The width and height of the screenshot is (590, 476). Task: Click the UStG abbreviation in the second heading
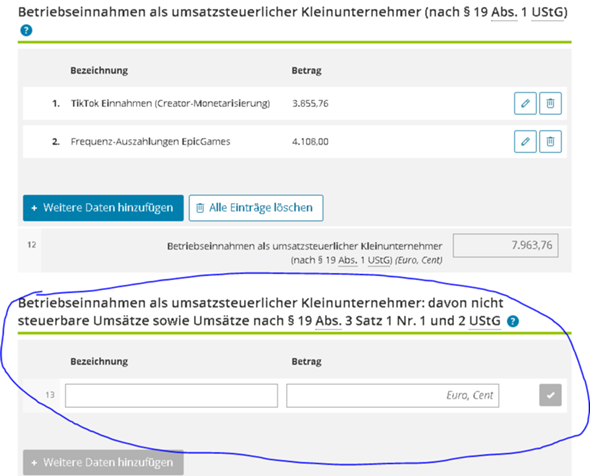click(485, 321)
